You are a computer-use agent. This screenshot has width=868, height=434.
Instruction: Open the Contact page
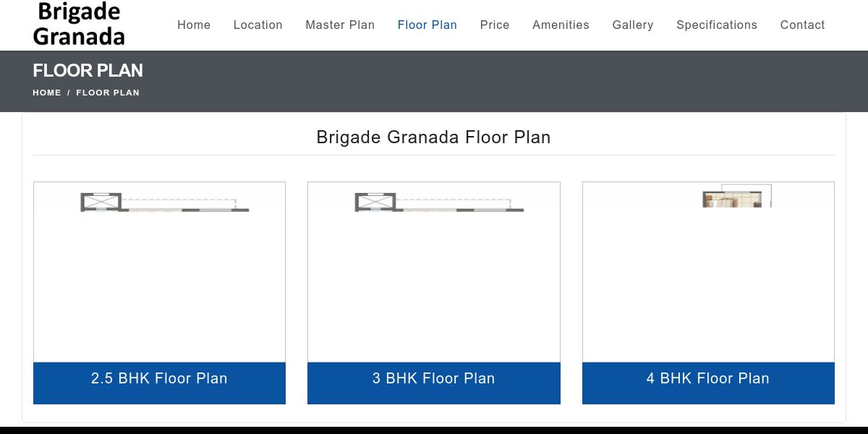(802, 25)
